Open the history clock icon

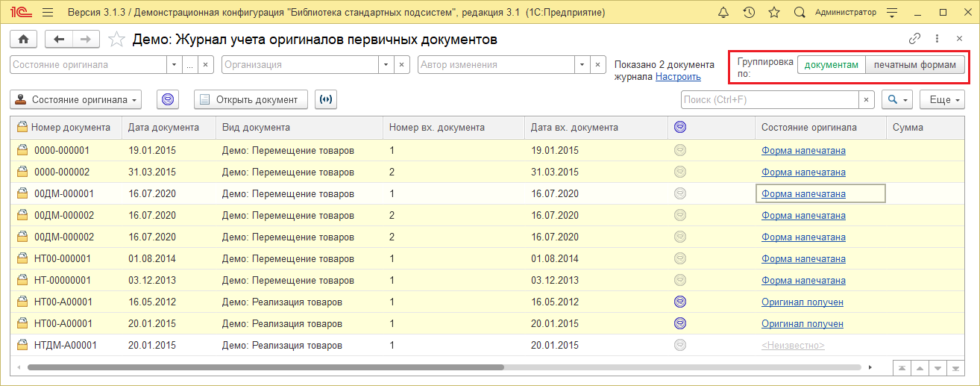749,13
